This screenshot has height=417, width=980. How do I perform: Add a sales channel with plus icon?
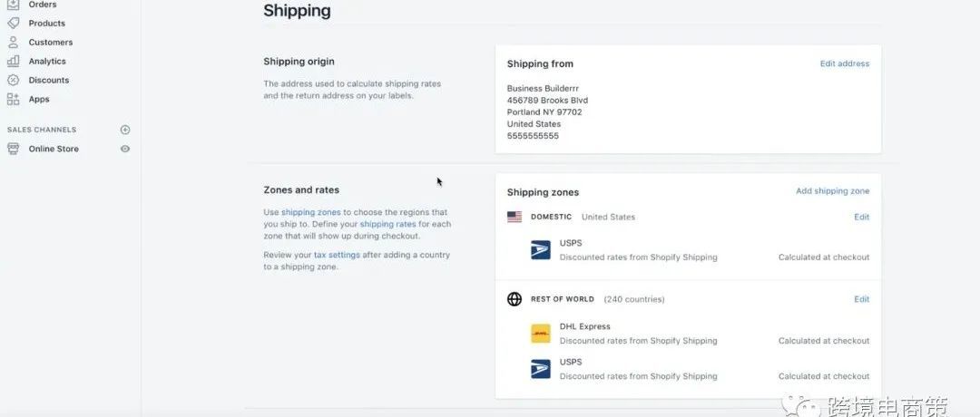coord(125,130)
